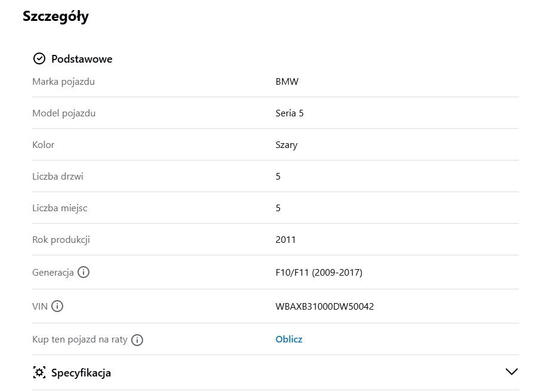Expand the Specyfikacja chevron arrow

tap(511, 372)
